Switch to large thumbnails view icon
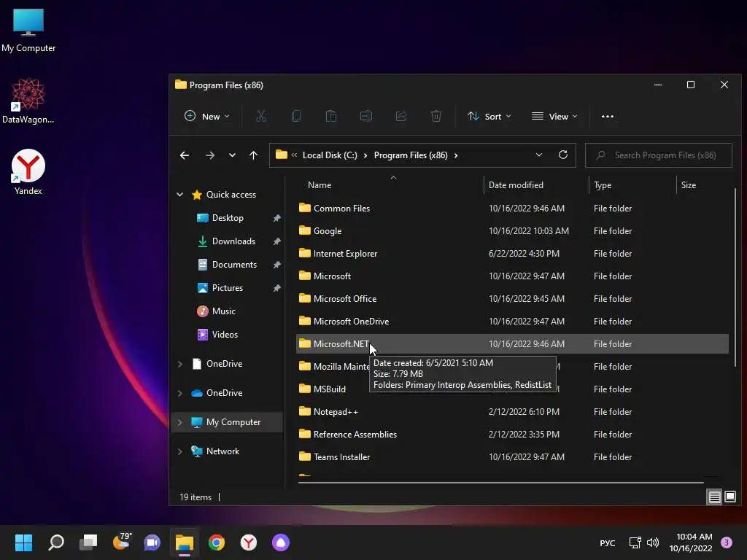This screenshot has height=560, width=747. 729,497
